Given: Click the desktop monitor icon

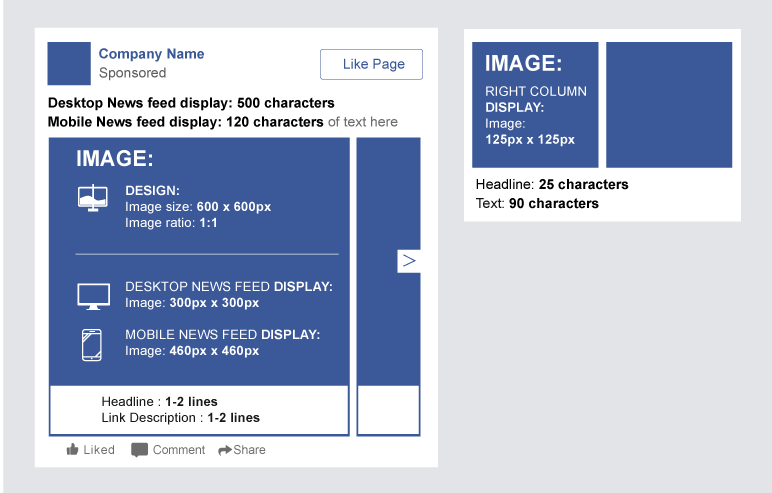Looking at the screenshot, I should [x=93, y=295].
